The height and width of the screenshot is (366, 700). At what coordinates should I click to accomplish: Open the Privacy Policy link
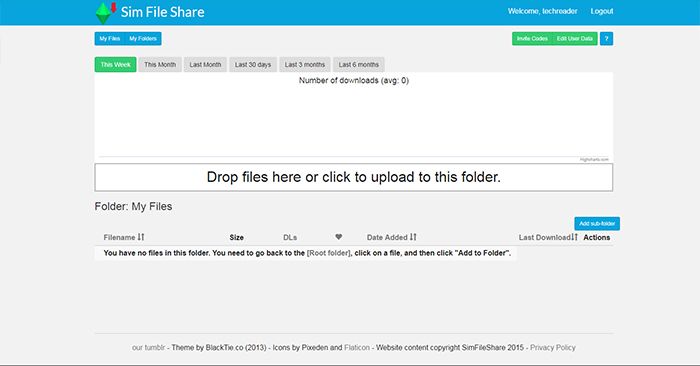(553, 347)
